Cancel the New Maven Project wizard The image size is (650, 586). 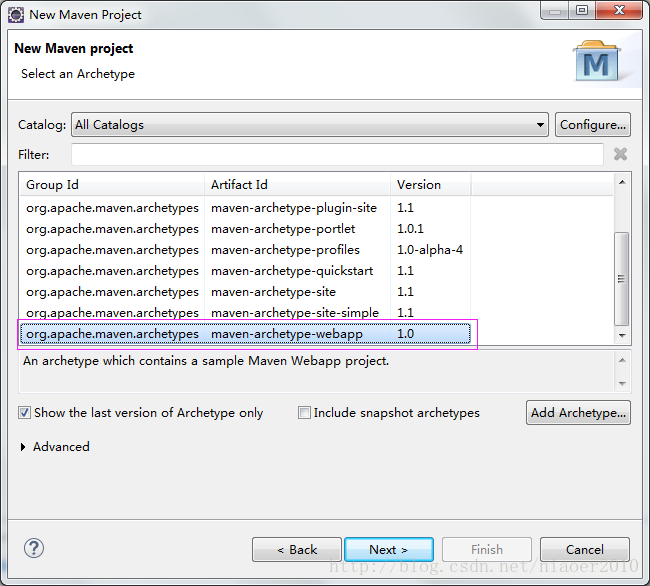tap(585, 550)
